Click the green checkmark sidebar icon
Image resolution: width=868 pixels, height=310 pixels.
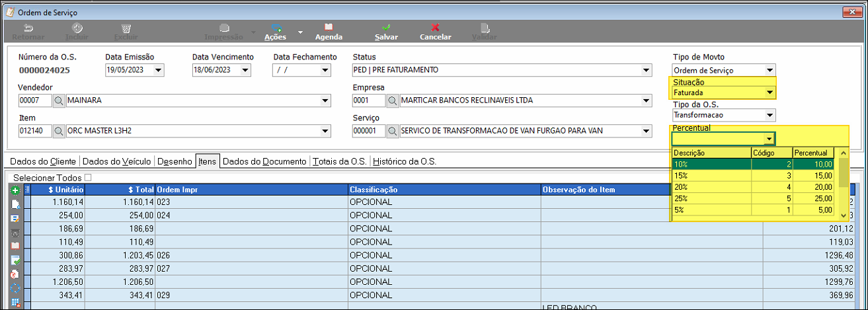pos(17,260)
